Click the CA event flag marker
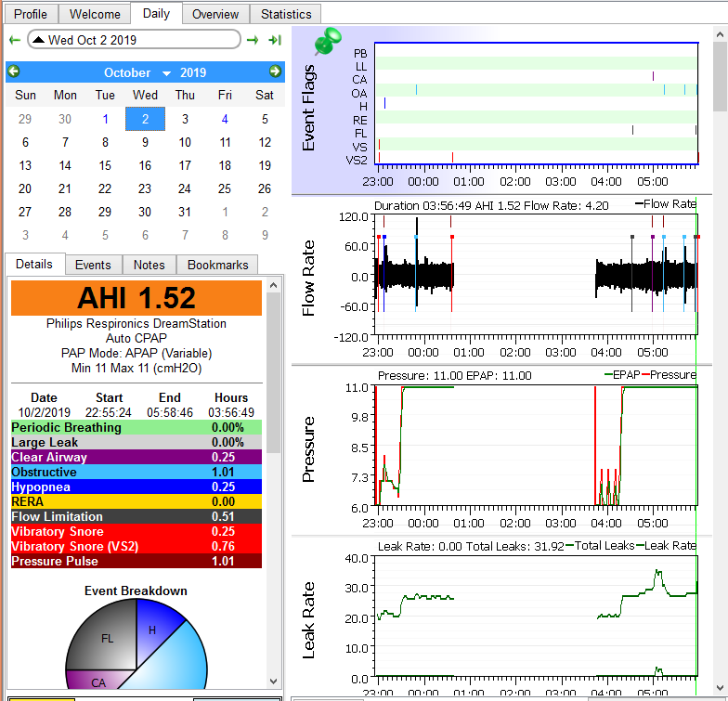Image resolution: width=728 pixels, height=701 pixels. (653, 76)
